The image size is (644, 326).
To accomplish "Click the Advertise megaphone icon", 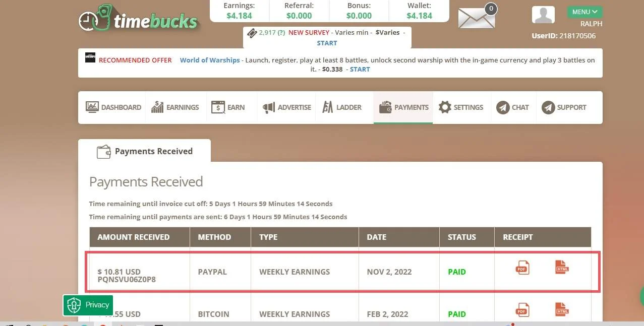I will [269, 107].
